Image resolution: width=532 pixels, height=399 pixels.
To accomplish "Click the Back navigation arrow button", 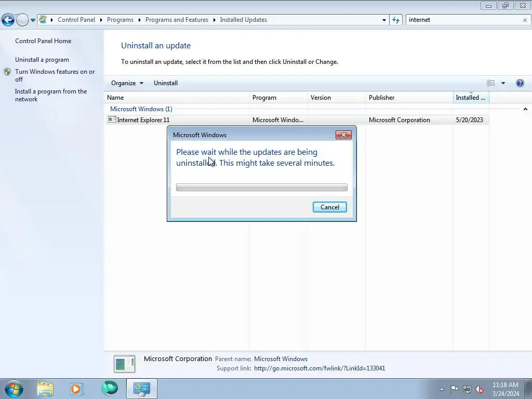I will tap(8, 20).
